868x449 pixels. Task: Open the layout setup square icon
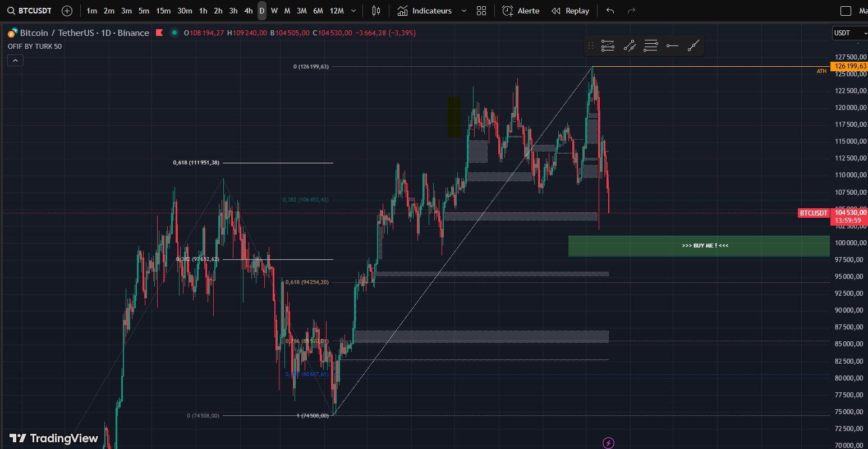[846, 11]
